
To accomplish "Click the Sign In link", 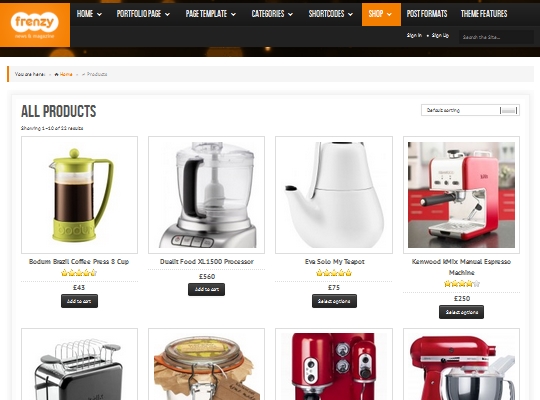I will pos(414,35).
